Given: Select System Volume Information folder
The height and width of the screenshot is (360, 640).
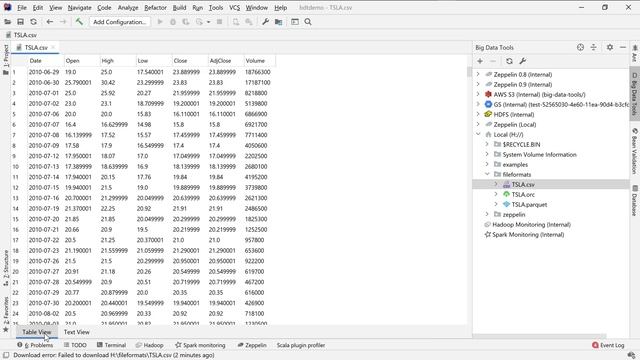Looking at the screenshot, I should pyautogui.click(x=539, y=154).
